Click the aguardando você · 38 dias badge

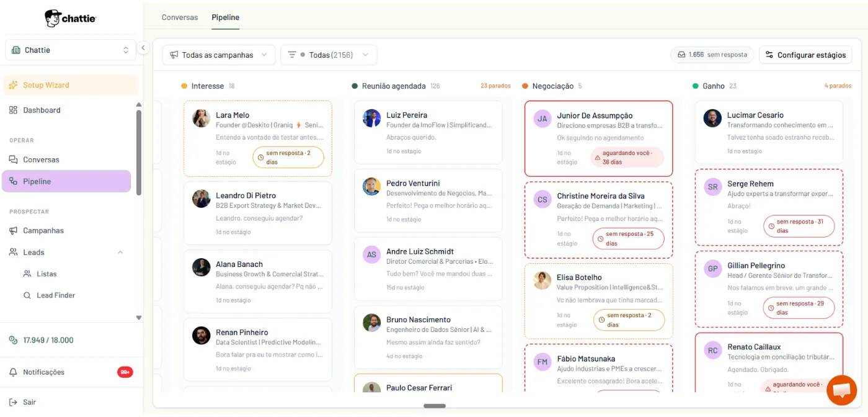(627, 158)
